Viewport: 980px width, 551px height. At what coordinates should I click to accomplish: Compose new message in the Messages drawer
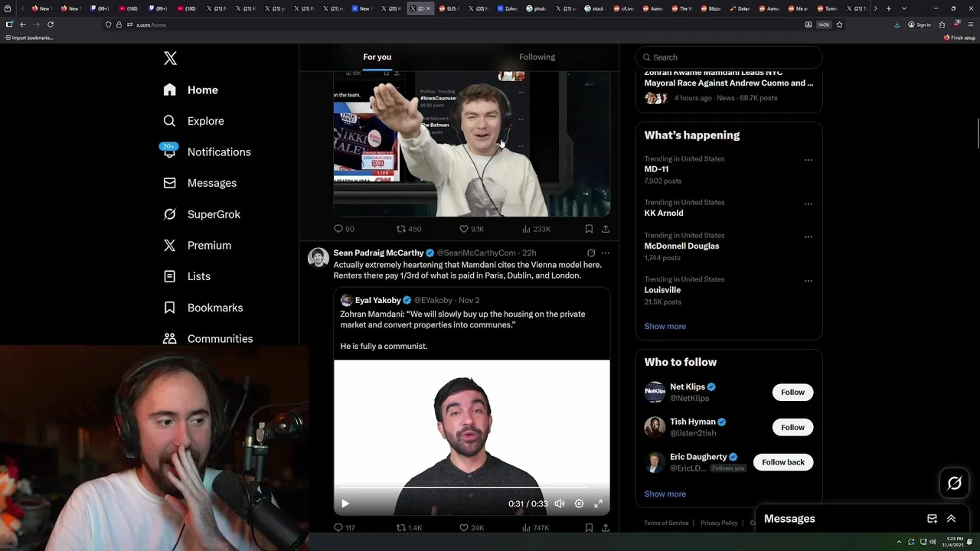coord(932,519)
